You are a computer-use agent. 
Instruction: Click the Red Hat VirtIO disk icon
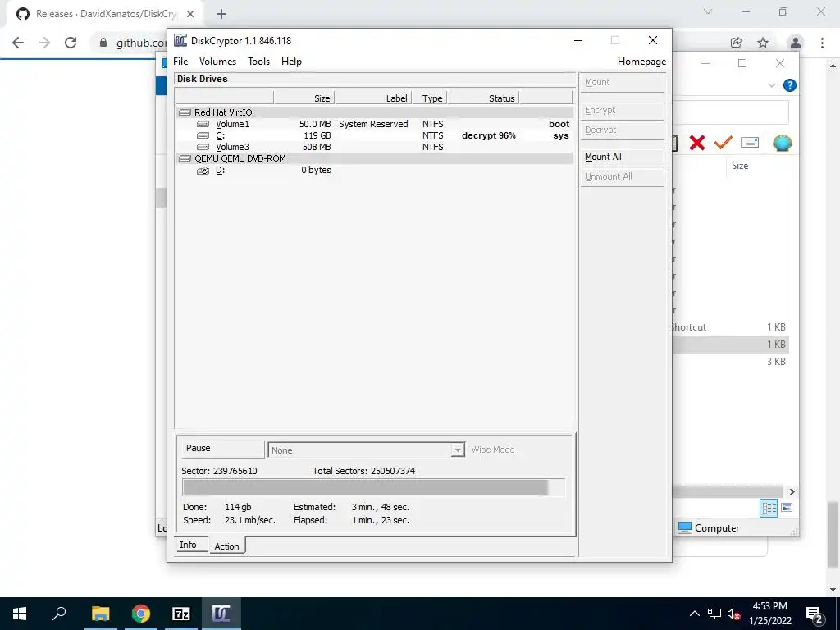185,112
